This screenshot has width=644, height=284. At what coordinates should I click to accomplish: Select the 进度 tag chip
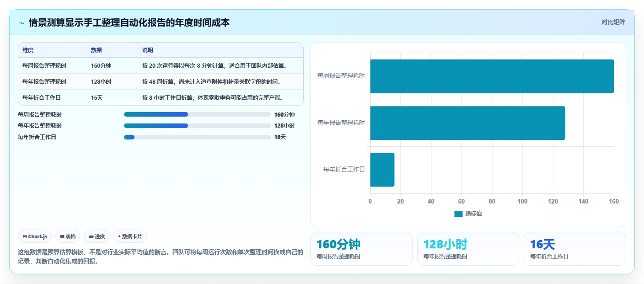pyautogui.click(x=97, y=236)
